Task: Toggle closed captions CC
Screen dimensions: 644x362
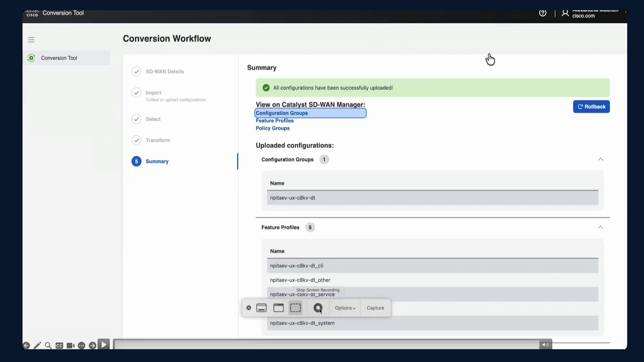Action: (x=59, y=346)
